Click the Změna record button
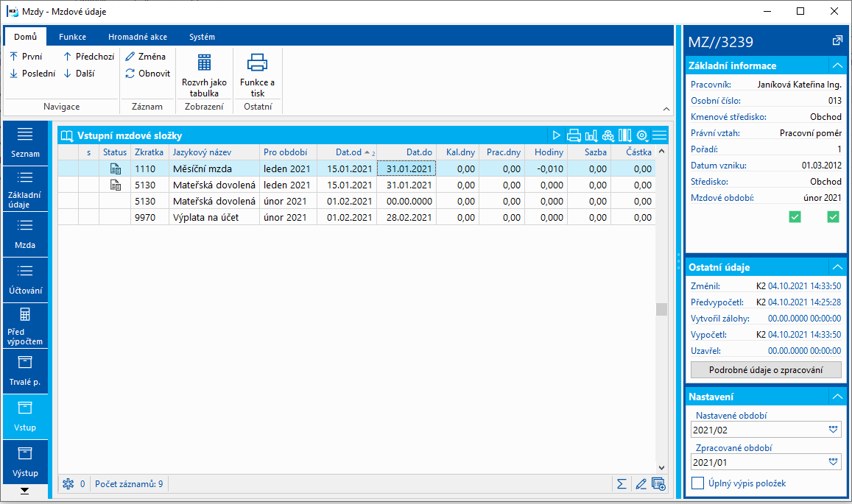The width and height of the screenshot is (852, 504). [x=146, y=57]
